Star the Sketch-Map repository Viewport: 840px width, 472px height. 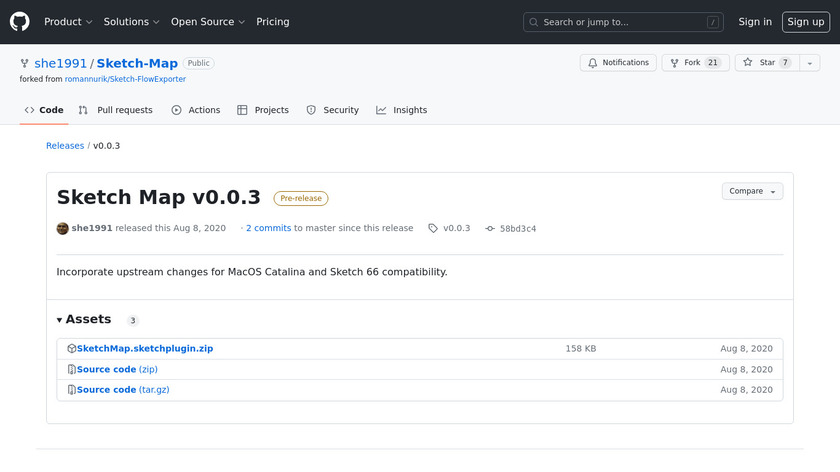click(761, 63)
